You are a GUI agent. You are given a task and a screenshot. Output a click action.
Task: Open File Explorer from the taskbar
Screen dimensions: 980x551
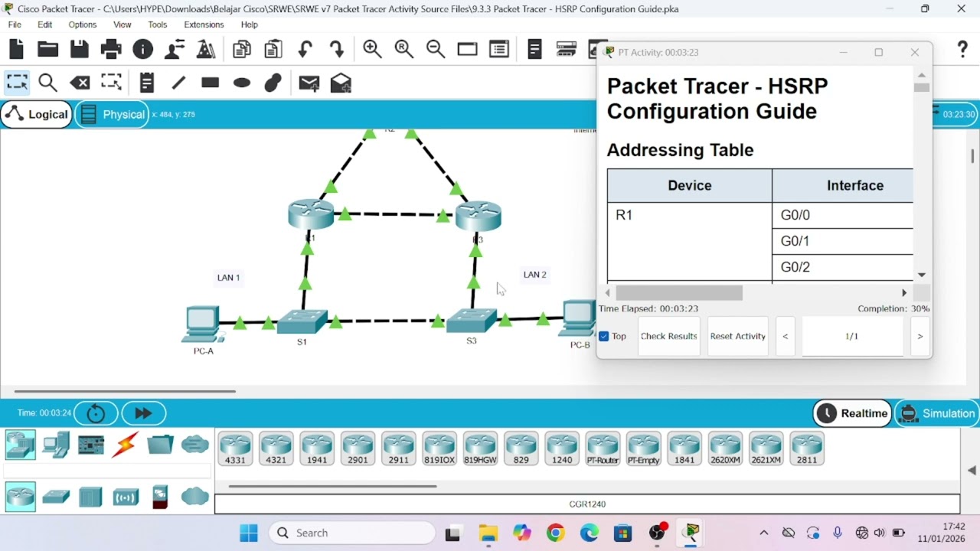coord(488,533)
